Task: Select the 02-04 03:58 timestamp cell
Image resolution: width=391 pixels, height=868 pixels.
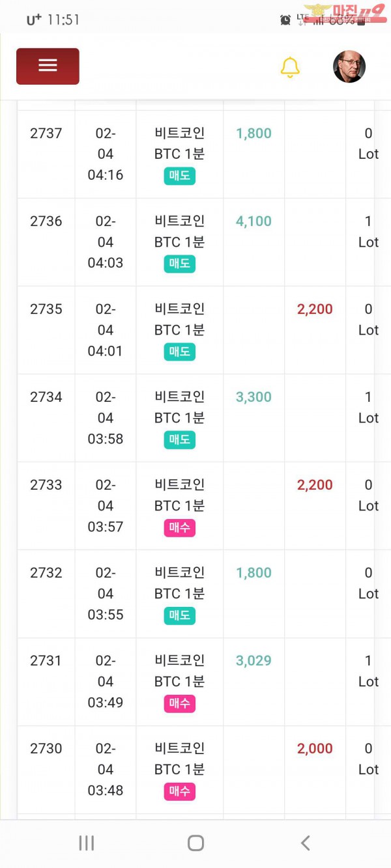Action: pos(105,418)
